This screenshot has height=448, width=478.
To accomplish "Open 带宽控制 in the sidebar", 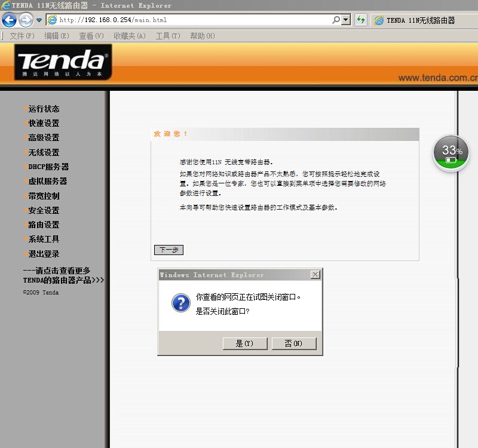I will [x=44, y=196].
